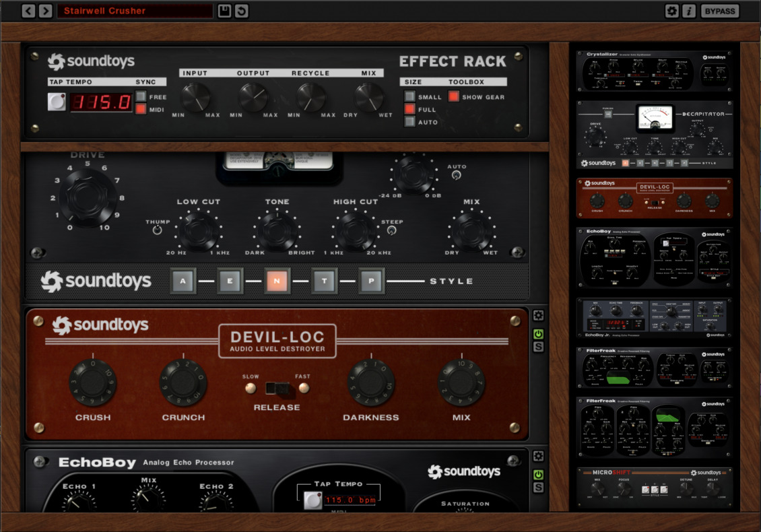Click the Devil-Loc DARKNESS knob
The width and height of the screenshot is (761, 532).
(x=371, y=383)
